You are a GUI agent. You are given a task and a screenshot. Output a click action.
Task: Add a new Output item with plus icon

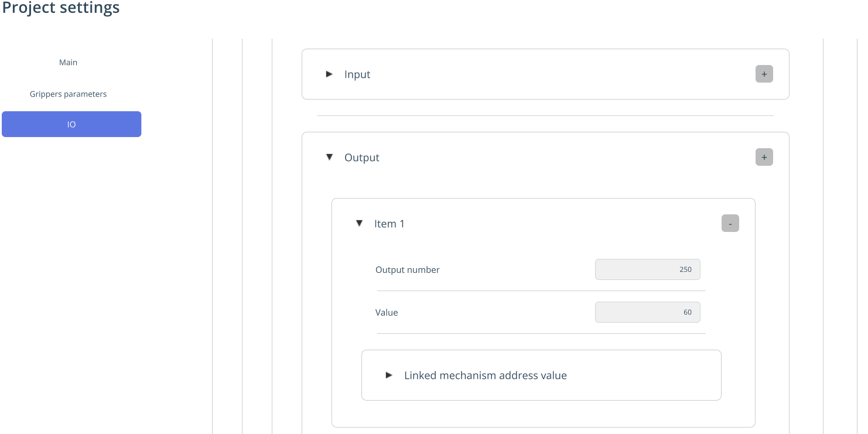pyautogui.click(x=764, y=158)
